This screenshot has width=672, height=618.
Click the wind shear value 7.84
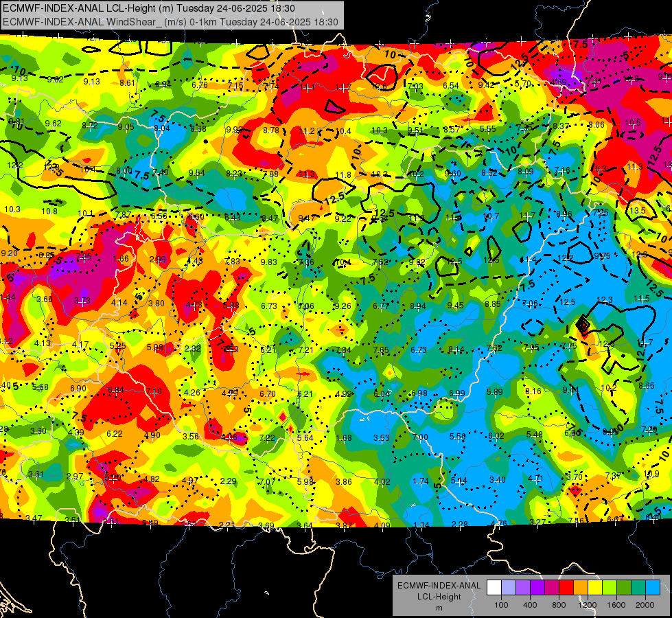point(343,350)
